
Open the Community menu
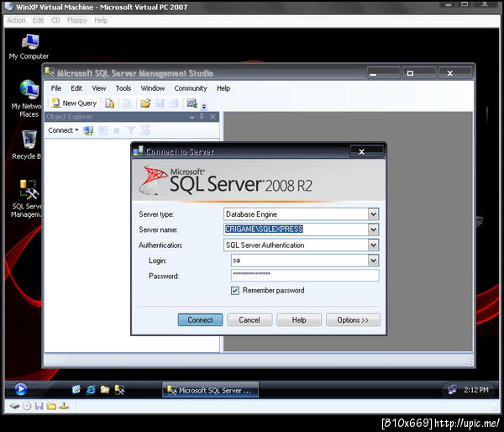pyautogui.click(x=191, y=88)
